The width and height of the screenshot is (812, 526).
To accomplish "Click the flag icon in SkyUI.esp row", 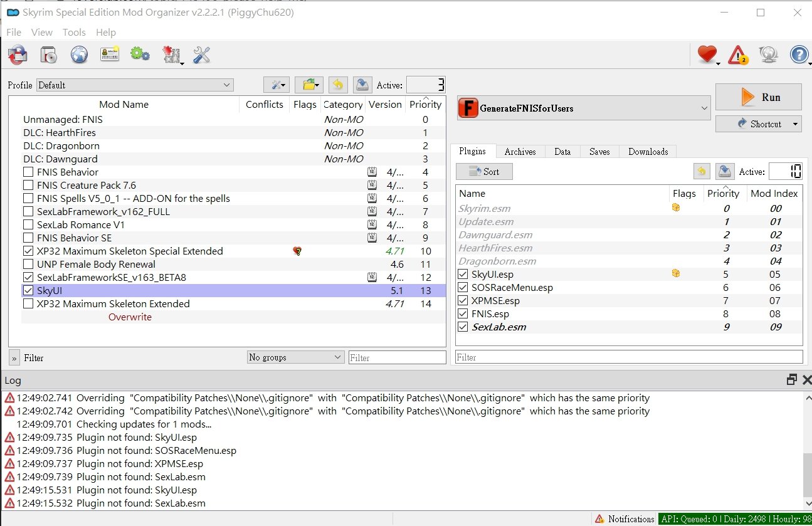I will [x=676, y=273].
